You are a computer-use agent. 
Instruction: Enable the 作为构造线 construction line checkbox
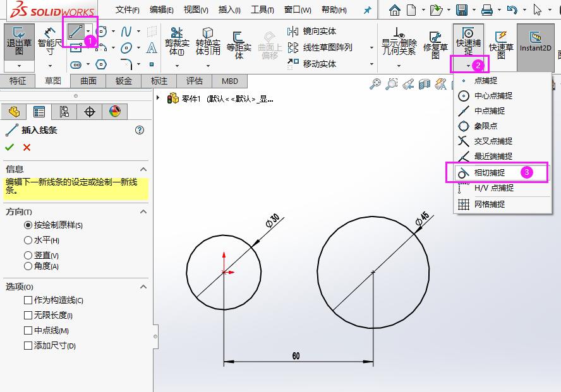[27, 300]
